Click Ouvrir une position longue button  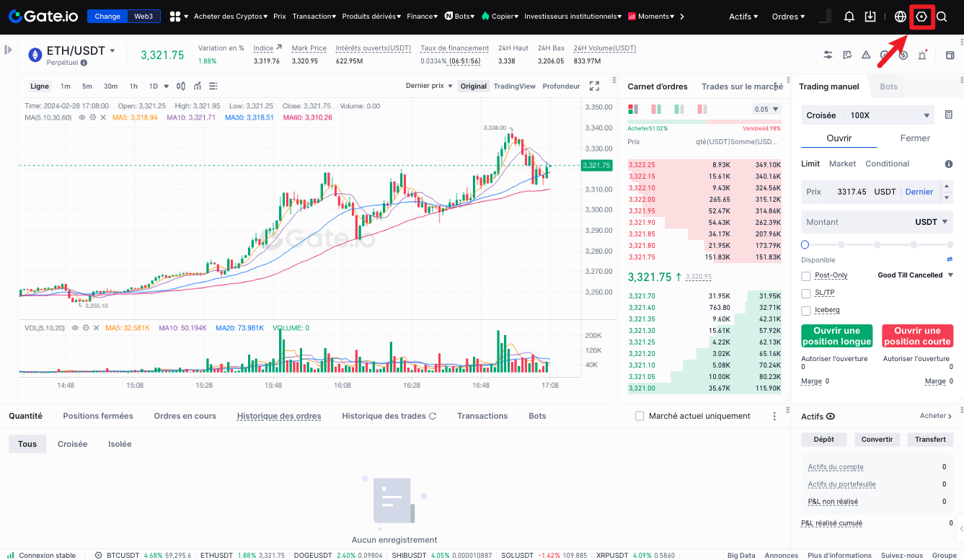[836, 336]
